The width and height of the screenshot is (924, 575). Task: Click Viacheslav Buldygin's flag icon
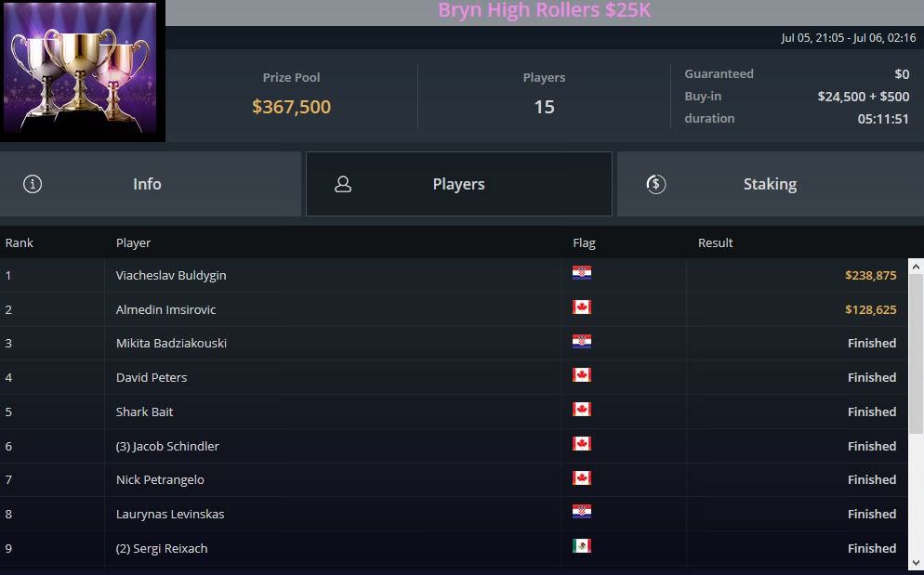[582, 273]
